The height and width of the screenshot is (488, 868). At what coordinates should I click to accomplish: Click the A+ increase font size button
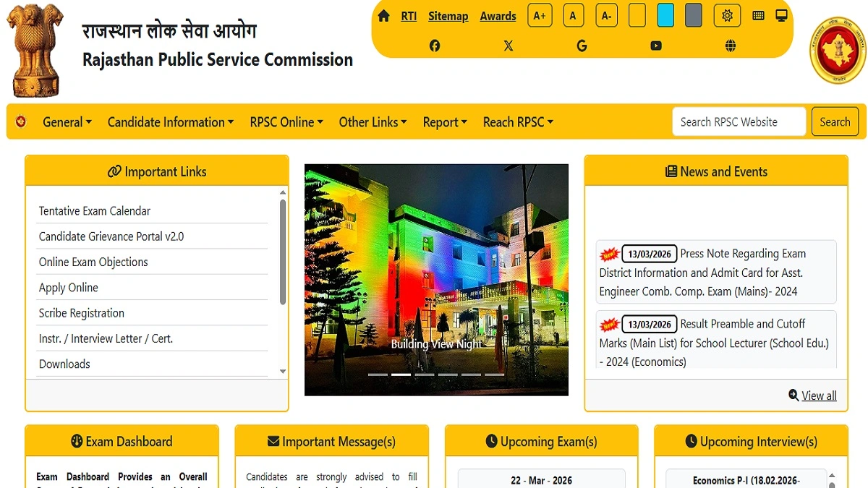540,14
